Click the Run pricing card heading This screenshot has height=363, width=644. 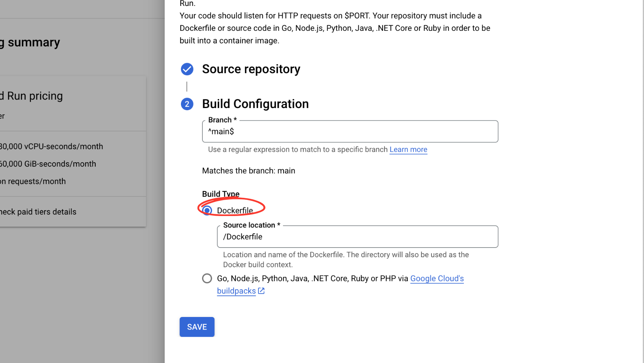[x=32, y=95]
